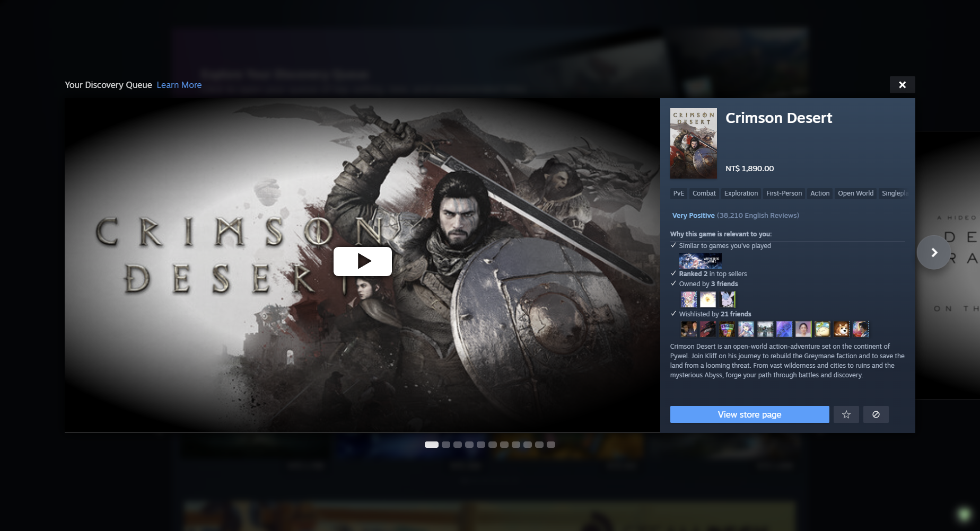Click 'Wishlisted by 21 friends' text
Image resolution: width=980 pixels, height=531 pixels.
(715, 314)
